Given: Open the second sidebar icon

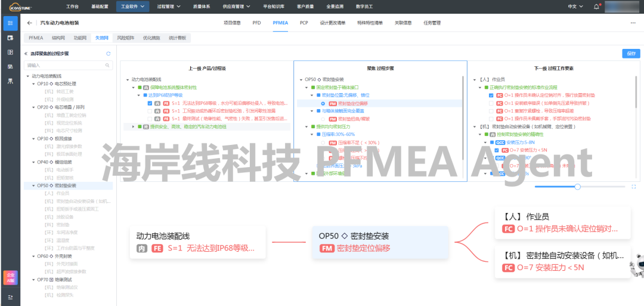Looking at the screenshot, I should (x=10, y=38).
